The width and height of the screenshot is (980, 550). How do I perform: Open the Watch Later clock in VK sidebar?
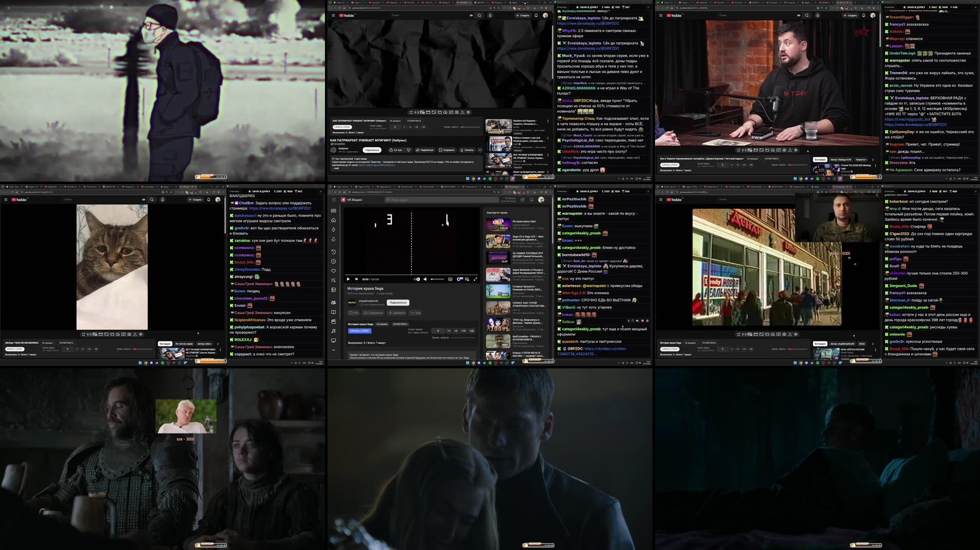(x=333, y=261)
